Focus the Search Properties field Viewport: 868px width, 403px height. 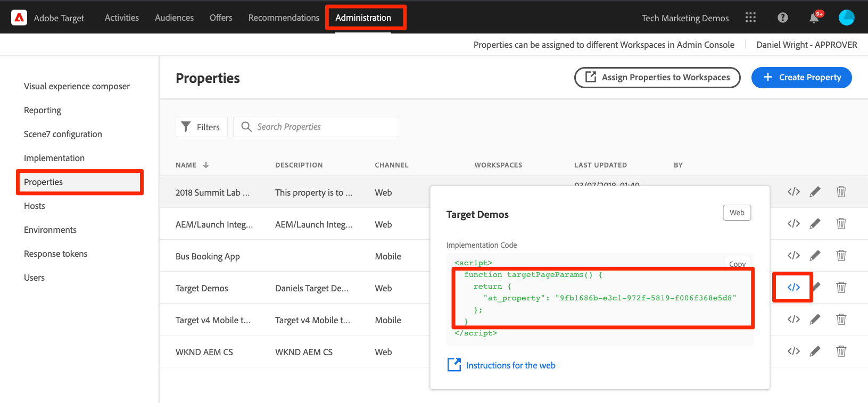point(316,127)
